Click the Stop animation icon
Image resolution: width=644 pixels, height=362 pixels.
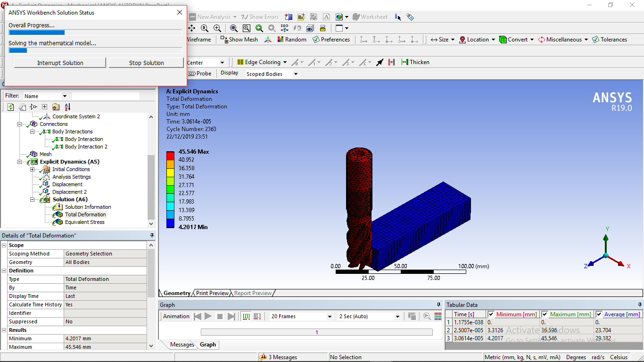220,316
